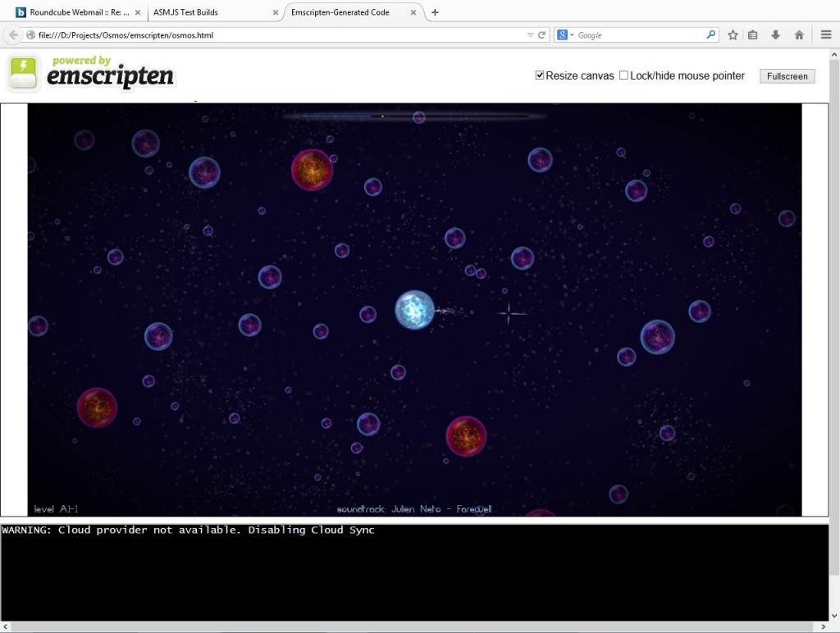Enable Lock/hide mouse pointer checkbox
The width and height of the screenshot is (840, 633).
623,75
